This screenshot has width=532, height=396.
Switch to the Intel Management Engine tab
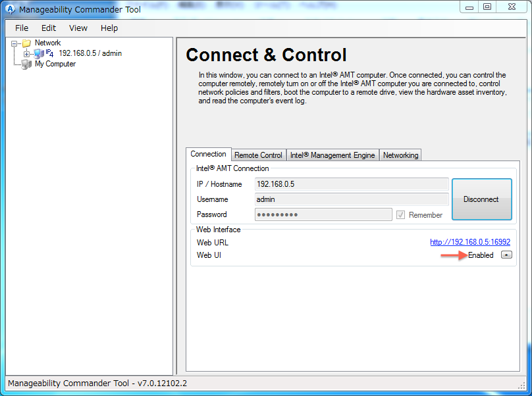point(332,155)
